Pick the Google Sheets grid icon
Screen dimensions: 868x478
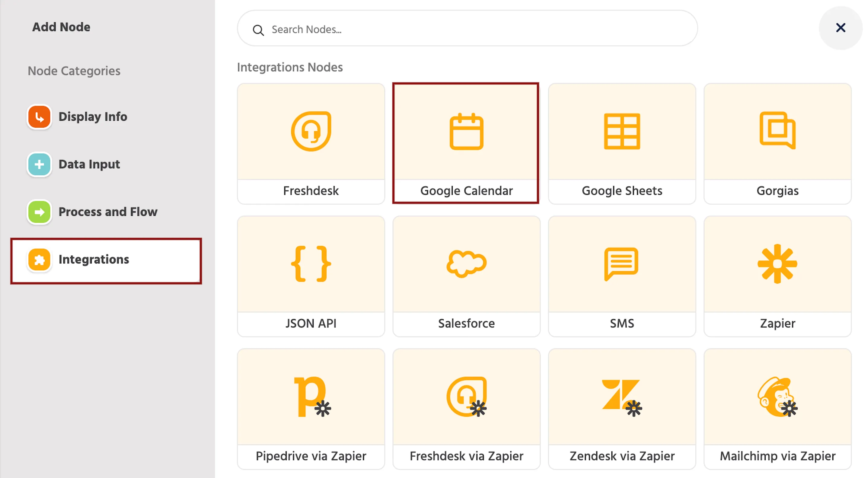[622, 131]
